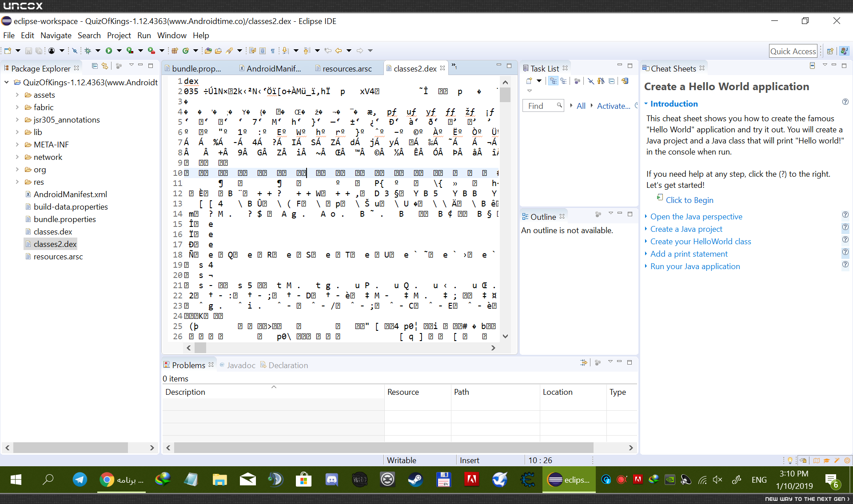Toggle Scheduled presentation in Task List

(x=563, y=81)
